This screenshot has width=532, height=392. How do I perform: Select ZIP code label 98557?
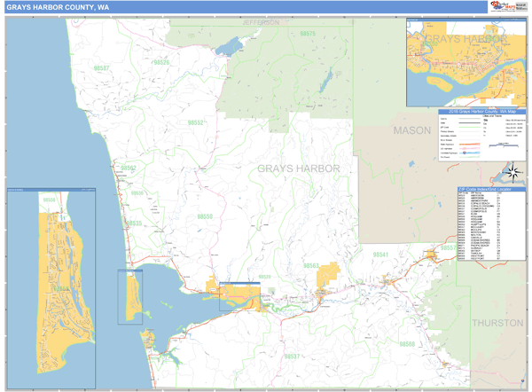pos(448,247)
